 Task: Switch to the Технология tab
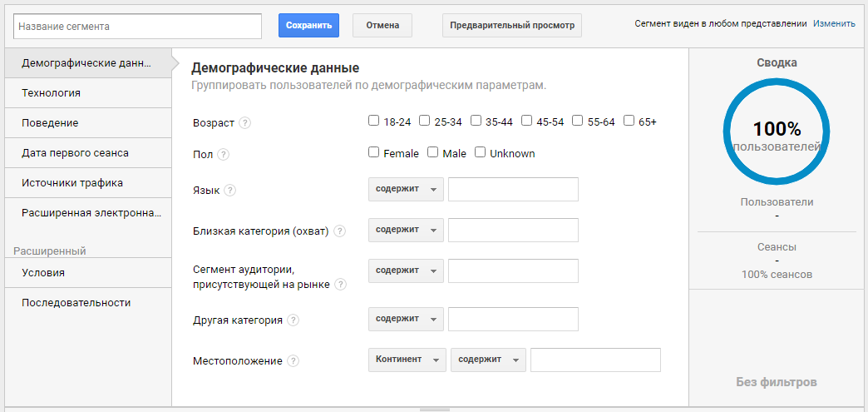coord(88,93)
